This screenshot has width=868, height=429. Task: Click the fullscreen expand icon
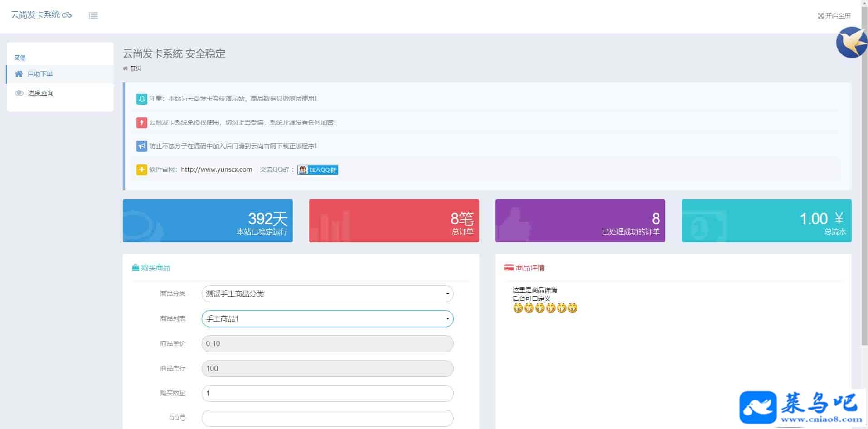point(820,16)
